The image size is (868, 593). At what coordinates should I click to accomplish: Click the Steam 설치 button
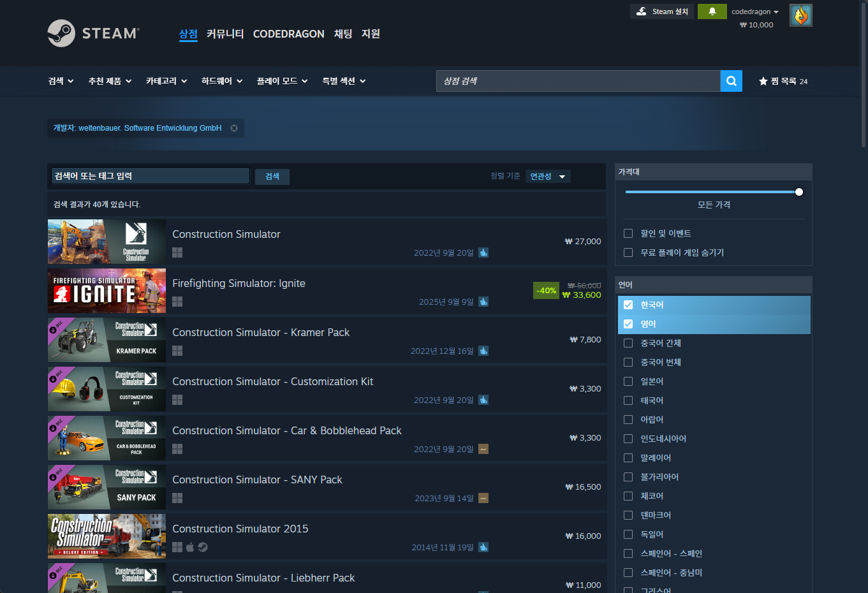[662, 11]
